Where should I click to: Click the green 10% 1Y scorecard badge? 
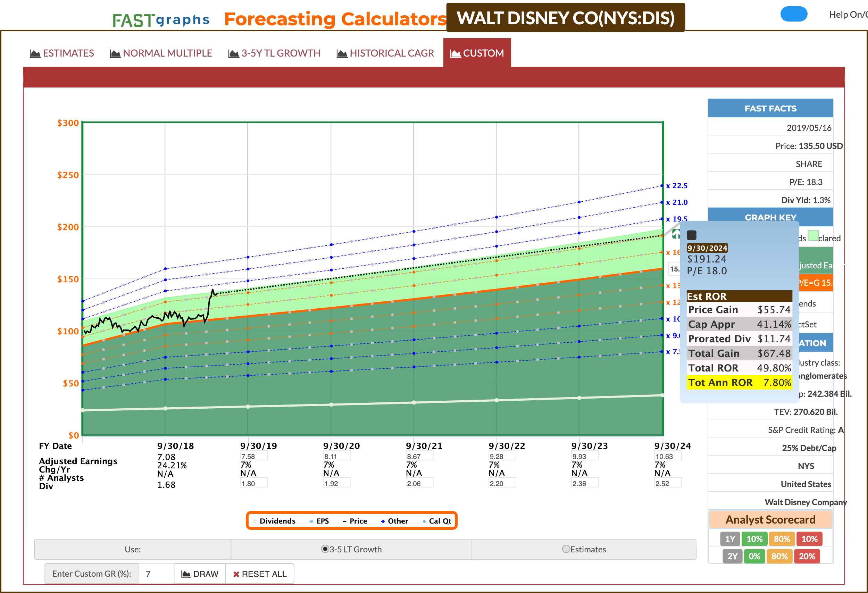pyautogui.click(x=754, y=538)
